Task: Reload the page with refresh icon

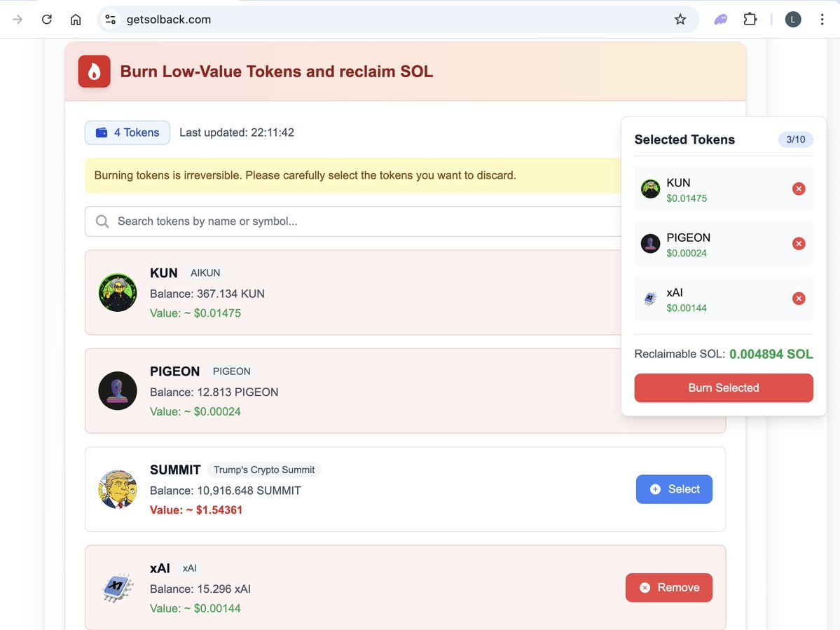Action: (47, 20)
